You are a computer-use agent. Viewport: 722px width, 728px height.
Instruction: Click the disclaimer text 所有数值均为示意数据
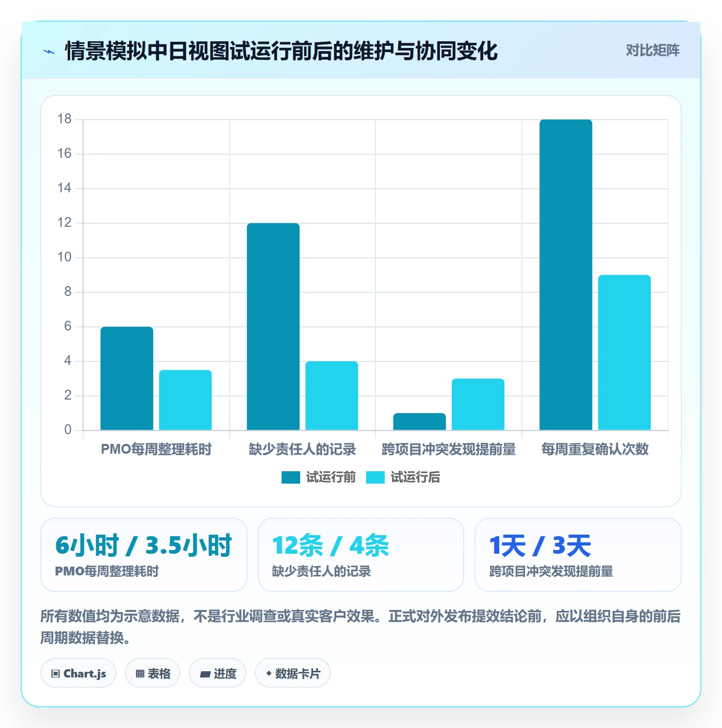tap(110, 616)
